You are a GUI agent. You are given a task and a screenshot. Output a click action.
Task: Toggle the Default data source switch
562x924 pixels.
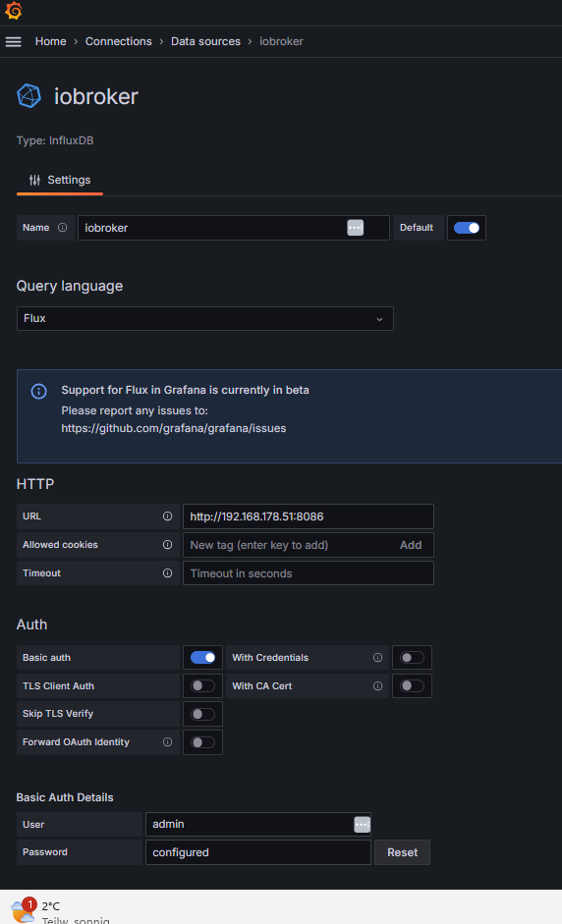(x=467, y=228)
